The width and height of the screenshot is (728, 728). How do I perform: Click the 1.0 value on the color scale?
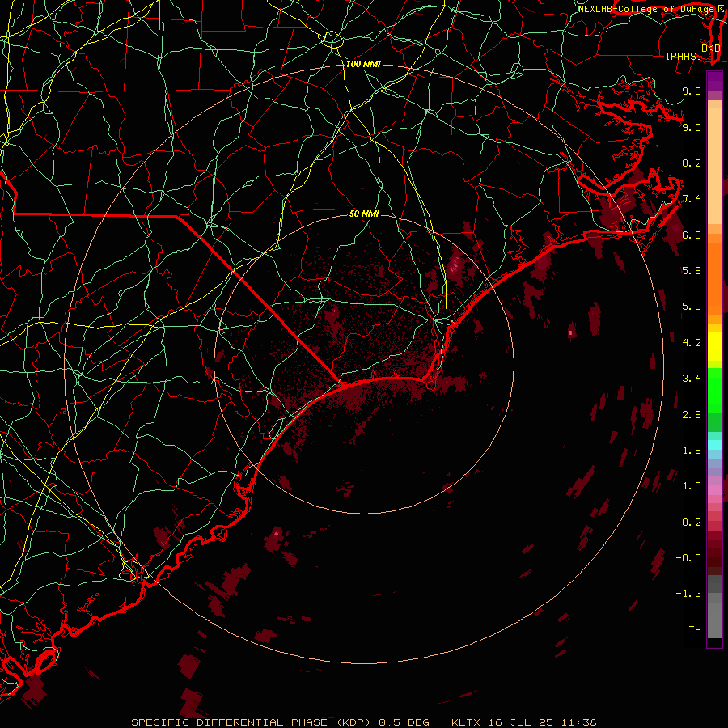pos(692,486)
